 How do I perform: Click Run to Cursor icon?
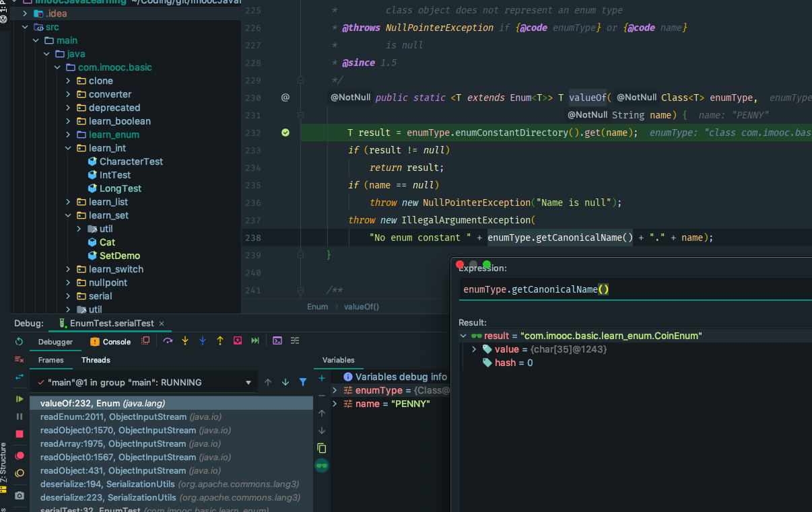(x=255, y=341)
